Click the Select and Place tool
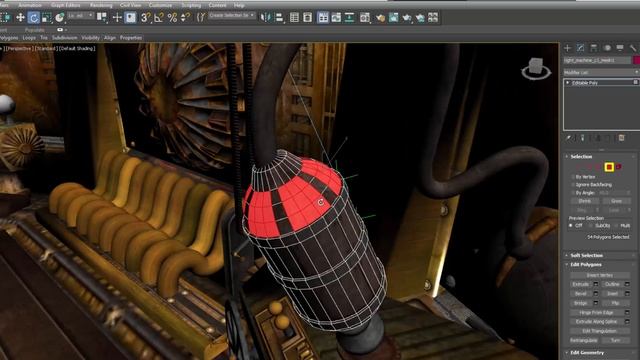 coord(60,18)
